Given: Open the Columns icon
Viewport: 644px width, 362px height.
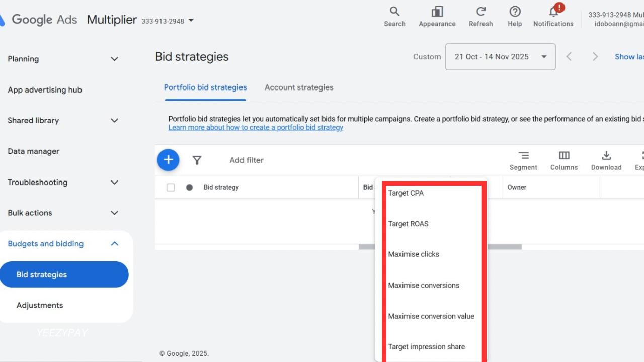Looking at the screenshot, I should [x=564, y=156].
